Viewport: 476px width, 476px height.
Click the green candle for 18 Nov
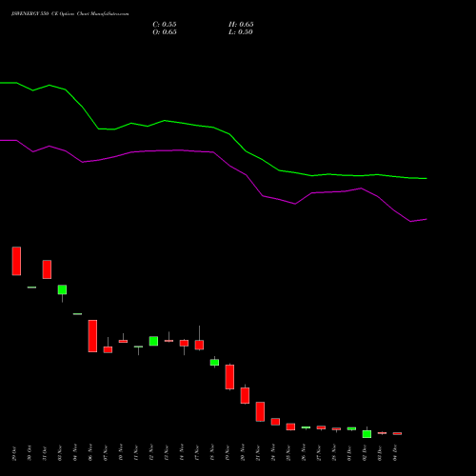(214, 363)
